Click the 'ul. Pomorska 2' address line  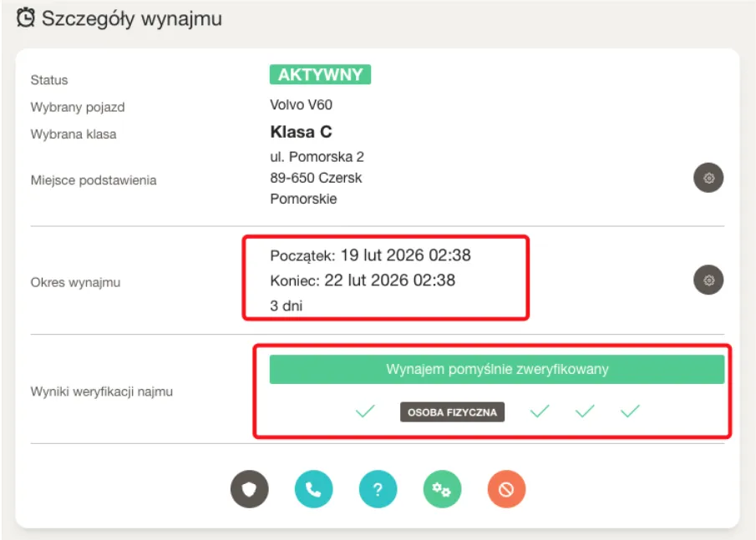[317, 157]
